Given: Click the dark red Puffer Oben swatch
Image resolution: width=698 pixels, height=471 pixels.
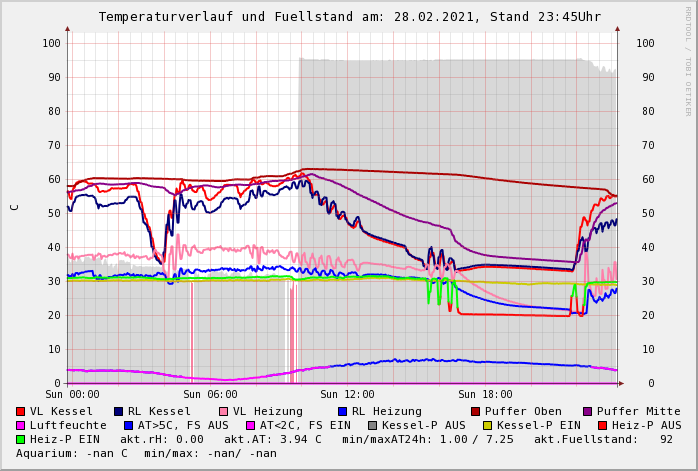Looking at the screenshot, I should pos(476,411).
